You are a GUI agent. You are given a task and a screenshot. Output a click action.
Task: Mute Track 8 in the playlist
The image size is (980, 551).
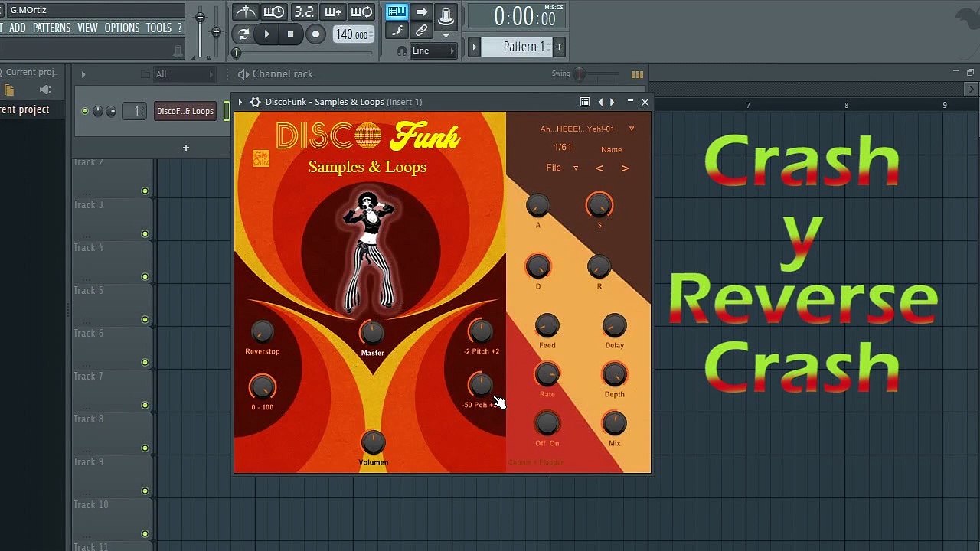(145, 448)
